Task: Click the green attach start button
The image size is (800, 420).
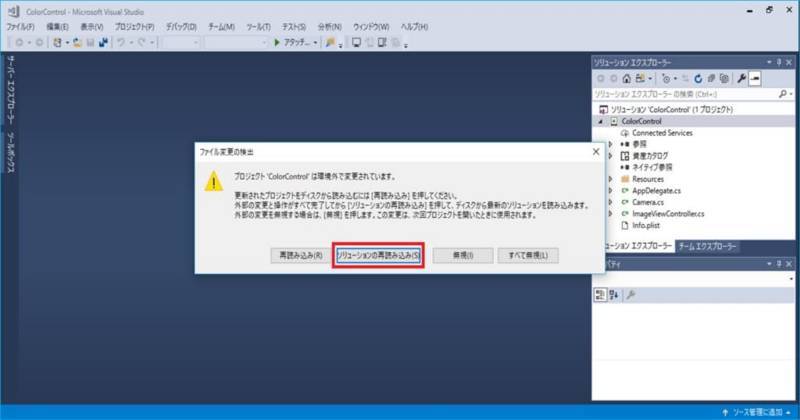Action: point(292,42)
